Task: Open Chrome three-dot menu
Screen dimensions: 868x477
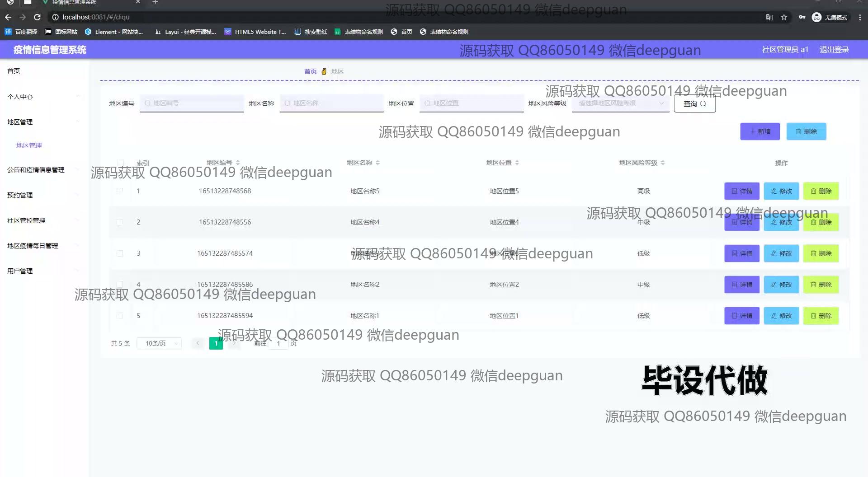Action: tap(860, 17)
